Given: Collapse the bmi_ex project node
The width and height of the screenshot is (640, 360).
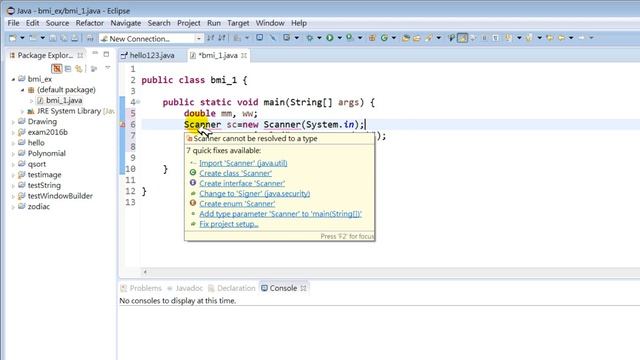Looking at the screenshot, I should click(13, 79).
